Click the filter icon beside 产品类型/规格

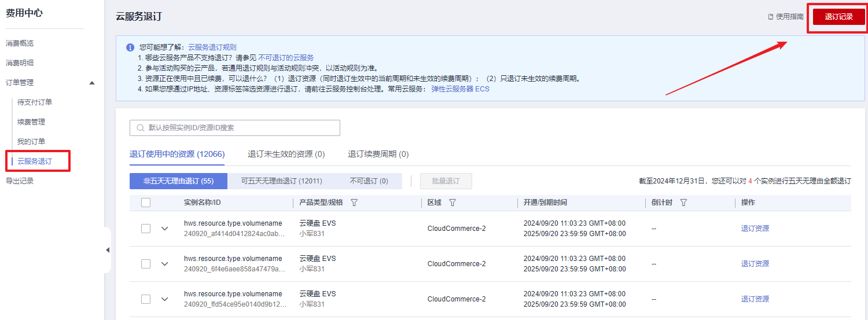click(x=354, y=203)
